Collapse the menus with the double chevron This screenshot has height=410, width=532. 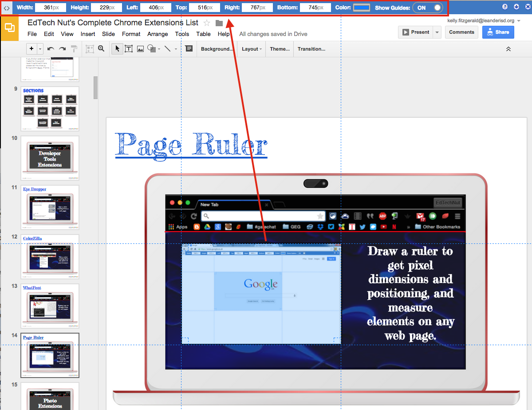point(508,49)
